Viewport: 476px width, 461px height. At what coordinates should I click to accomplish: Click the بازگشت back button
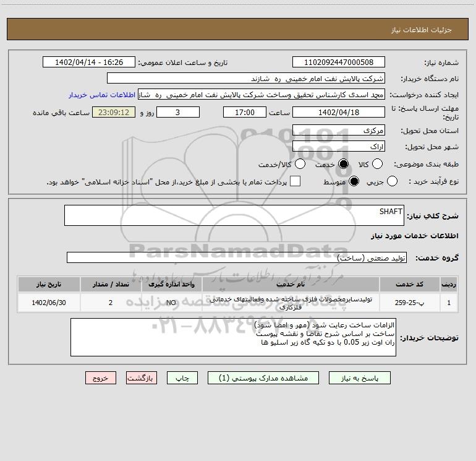click(142, 378)
